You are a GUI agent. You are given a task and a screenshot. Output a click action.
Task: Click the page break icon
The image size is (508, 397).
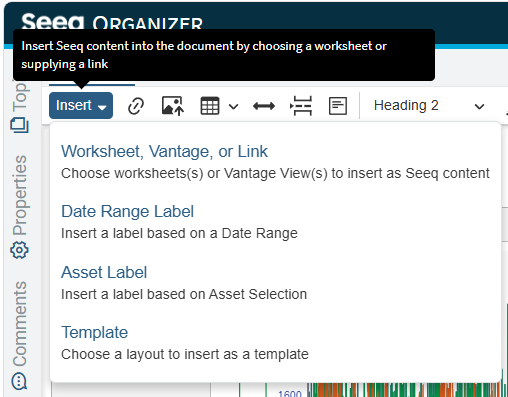[301, 106]
